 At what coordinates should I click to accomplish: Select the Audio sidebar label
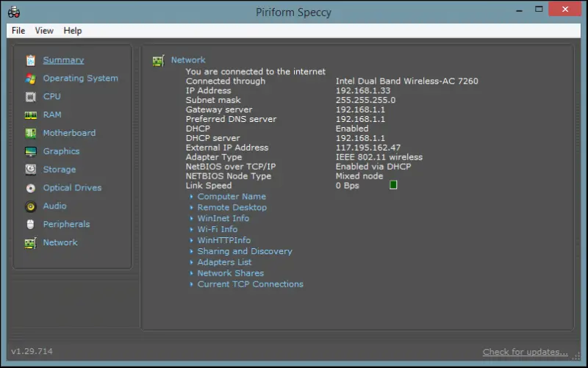tap(54, 206)
